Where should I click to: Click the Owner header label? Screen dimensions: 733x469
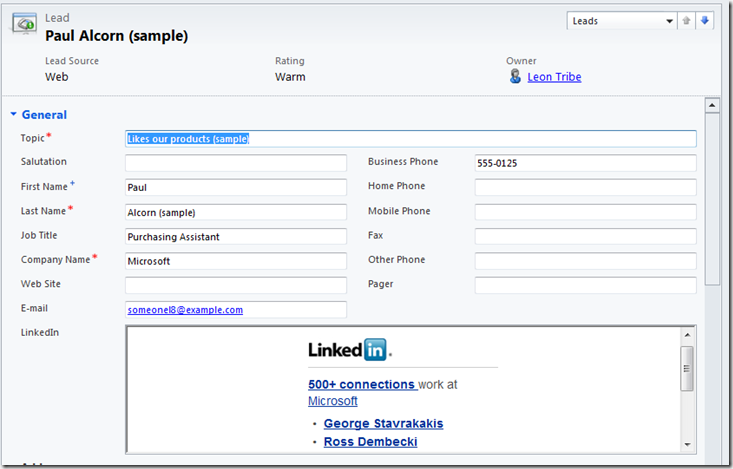click(521, 61)
